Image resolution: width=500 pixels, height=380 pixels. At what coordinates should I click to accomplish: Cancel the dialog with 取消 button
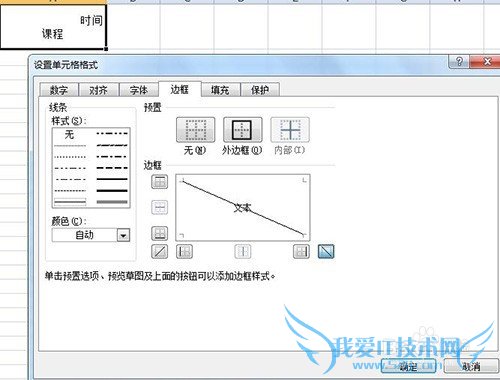click(471, 367)
